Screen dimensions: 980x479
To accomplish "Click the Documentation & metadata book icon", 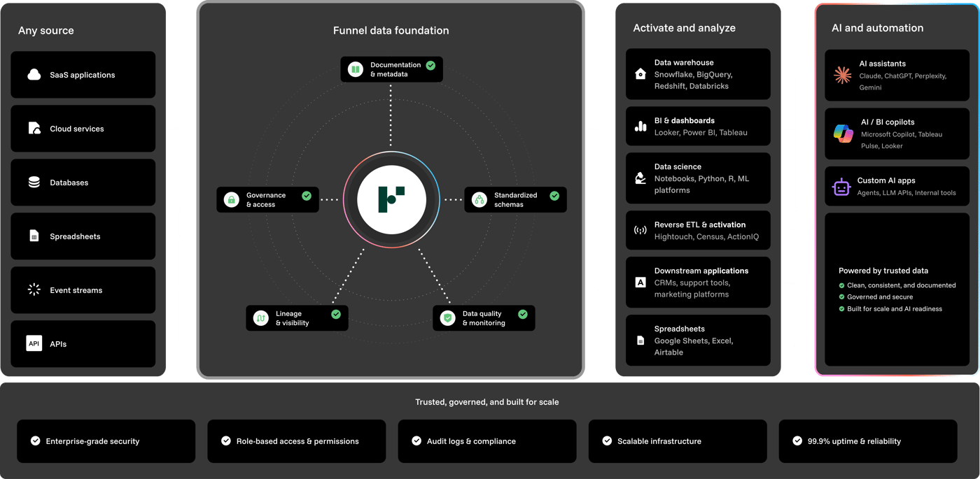I will click(x=356, y=69).
